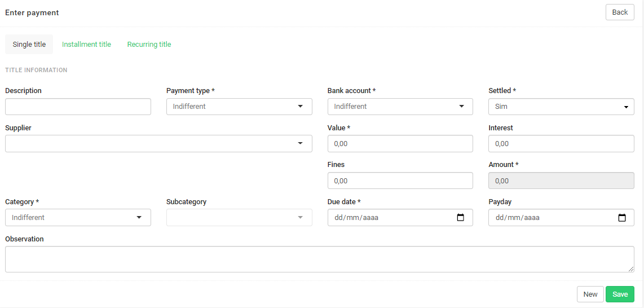Click into the Value amount field

coord(400,143)
